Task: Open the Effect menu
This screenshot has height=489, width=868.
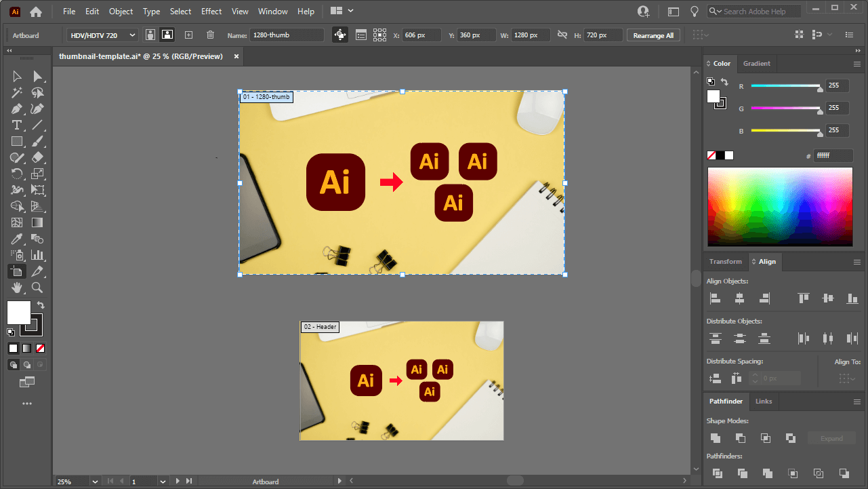Action: pos(211,12)
